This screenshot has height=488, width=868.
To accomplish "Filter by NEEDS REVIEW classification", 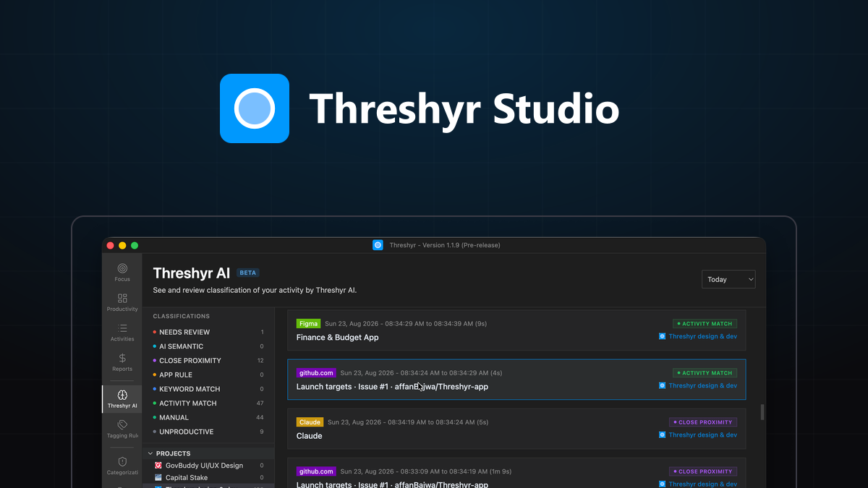I will click(x=208, y=332).
